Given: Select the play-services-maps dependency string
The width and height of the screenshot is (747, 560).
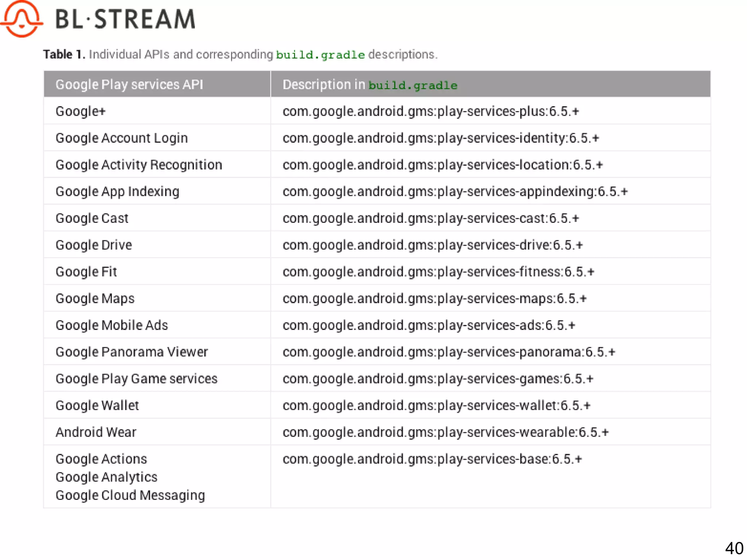Looking at the screenshot, I should click(x=434, y=298).
